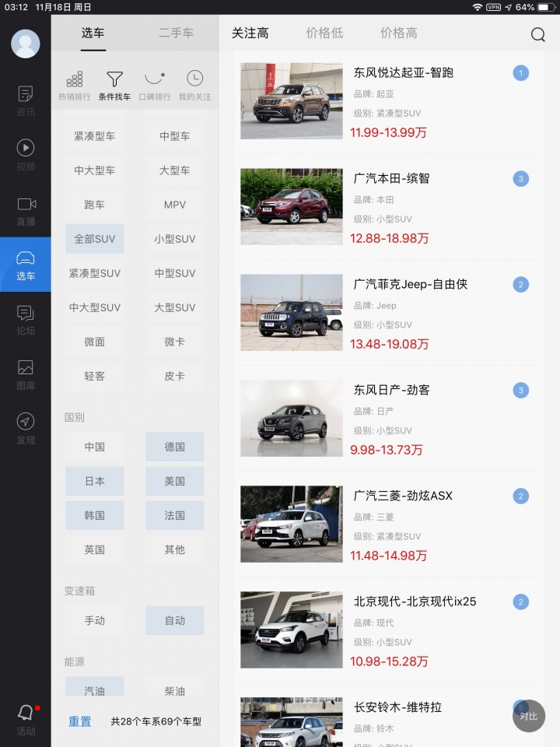The width and height of the screenshot is (560, 747).
Task: Toggle the 中型车 filter
Action: (175, 136)
